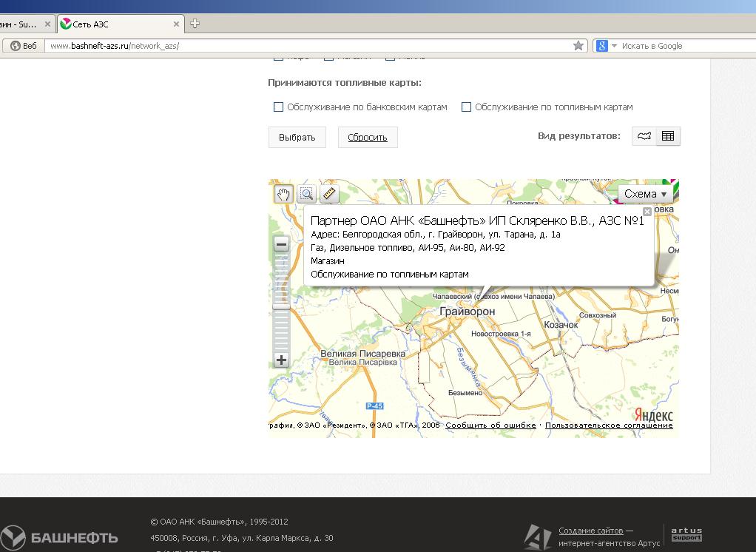Switch results to table view icon
Screen dimensions: 756x552
(668, 136)
